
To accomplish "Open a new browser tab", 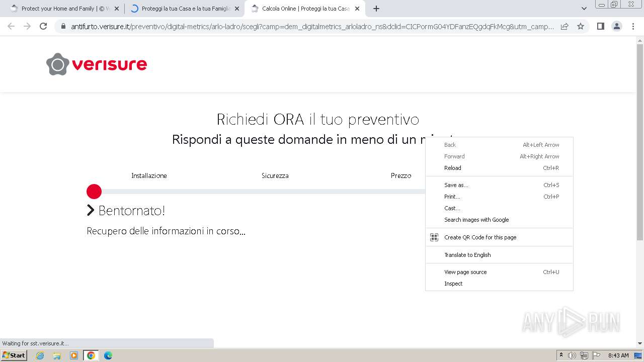I will click(376, 9).
